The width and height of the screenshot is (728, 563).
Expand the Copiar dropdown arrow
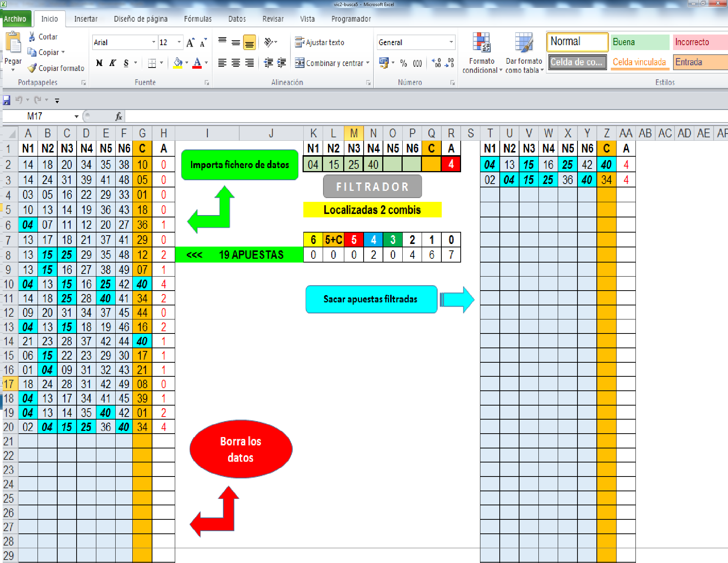63,52
